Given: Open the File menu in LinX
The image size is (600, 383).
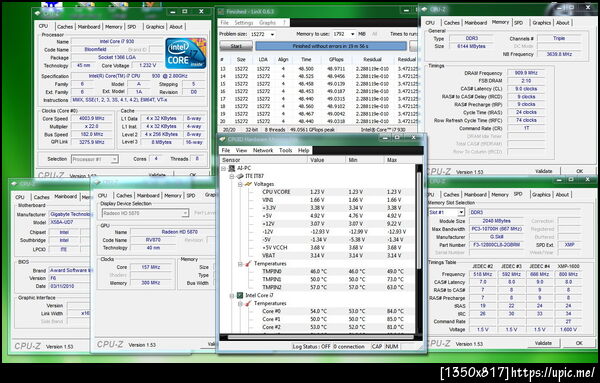Looking at the screenshot, I should 224,23.
